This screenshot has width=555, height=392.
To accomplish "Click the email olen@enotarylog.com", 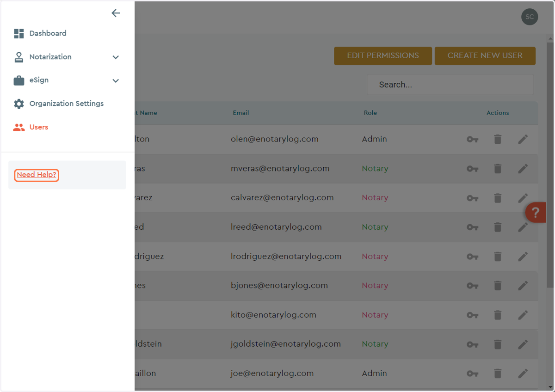I will [275, 139].
